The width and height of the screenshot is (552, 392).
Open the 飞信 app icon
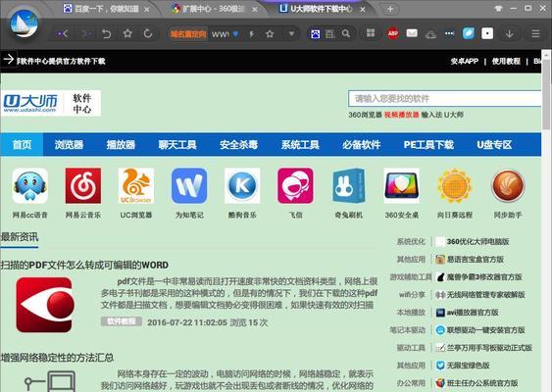point(295,186)
